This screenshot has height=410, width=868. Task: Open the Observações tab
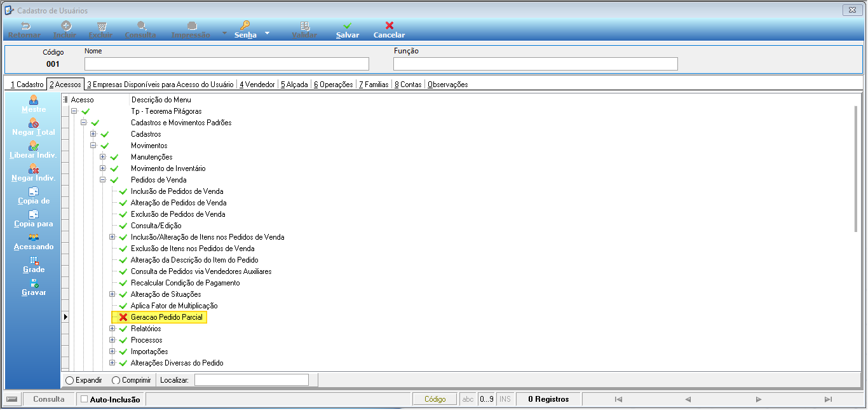447,85
